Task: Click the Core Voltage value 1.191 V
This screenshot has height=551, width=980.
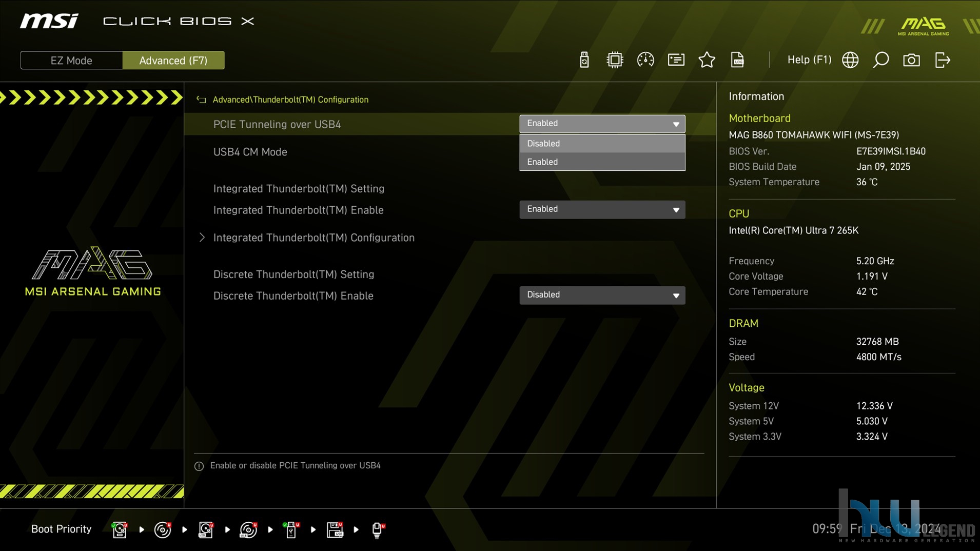Action: (872, 277)
